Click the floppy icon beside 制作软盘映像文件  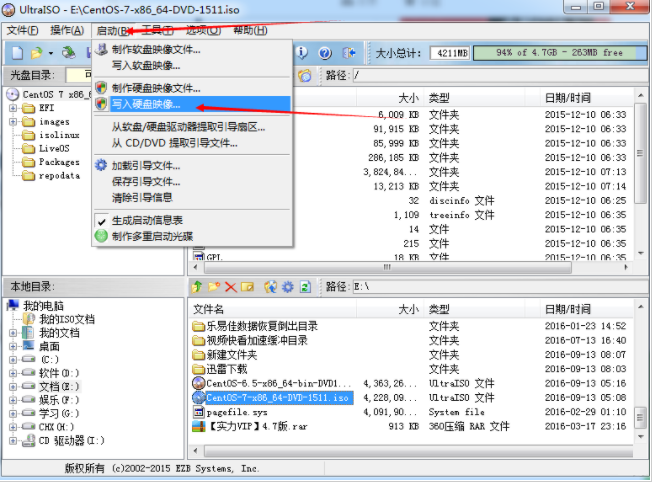101,49
